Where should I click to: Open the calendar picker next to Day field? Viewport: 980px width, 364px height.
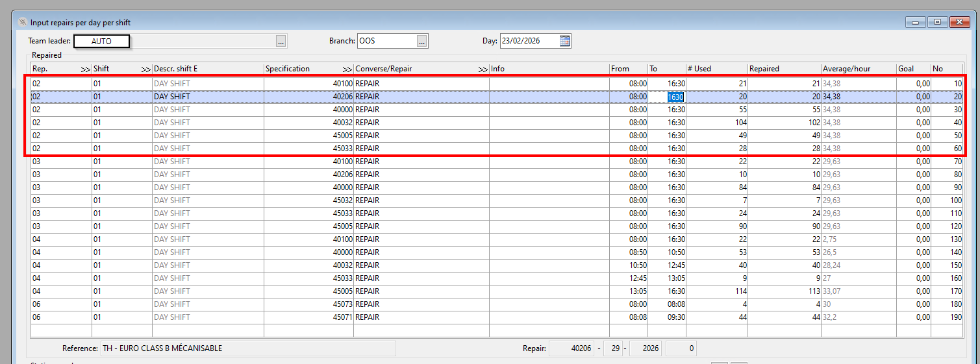pos(564,41)
